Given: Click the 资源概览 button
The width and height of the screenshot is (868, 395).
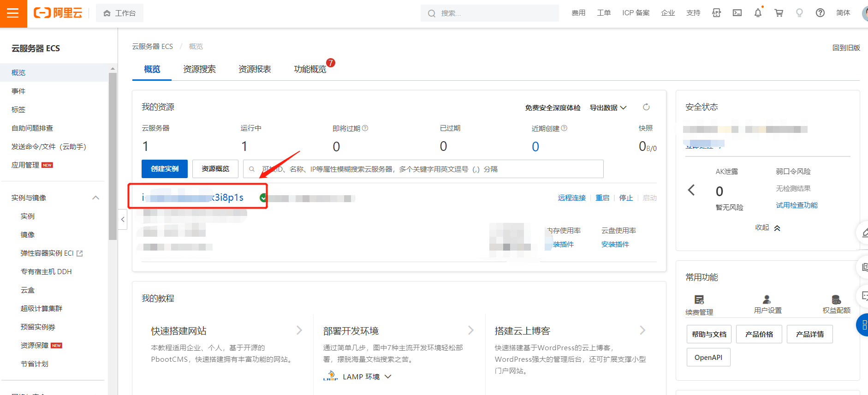Looking at the screenshot, I should [x=215, y=169].
